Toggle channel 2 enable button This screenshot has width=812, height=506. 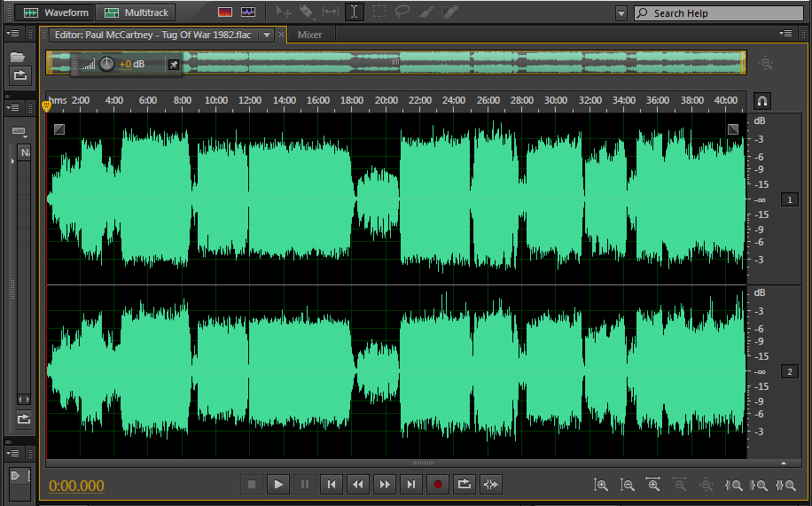[789, 372]
